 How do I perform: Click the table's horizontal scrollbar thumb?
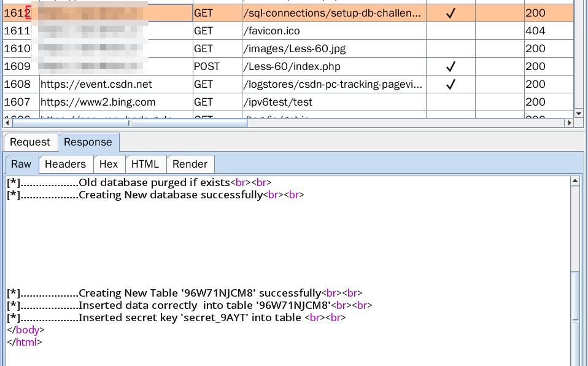[x=130, y=123]
